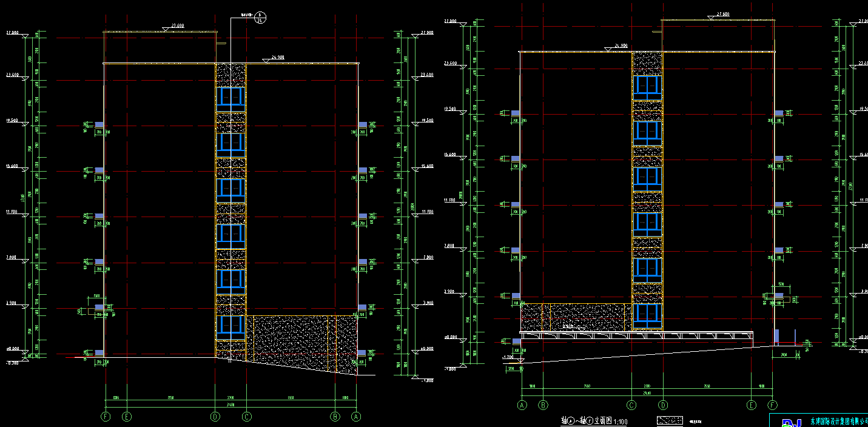Select the -1.700 level marker on right elevation
The width and height of the screenshot is (868, 427).
[x=508, y=358]
